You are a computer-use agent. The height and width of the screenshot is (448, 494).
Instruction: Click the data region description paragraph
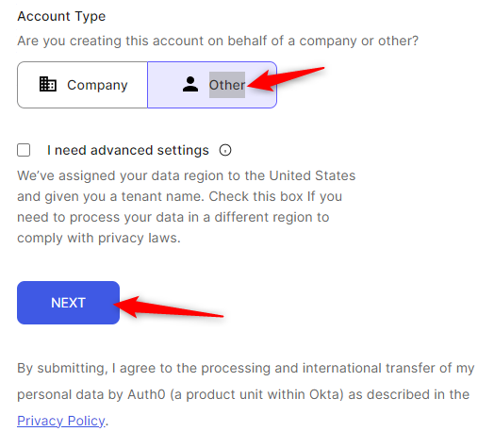point(187,207)
